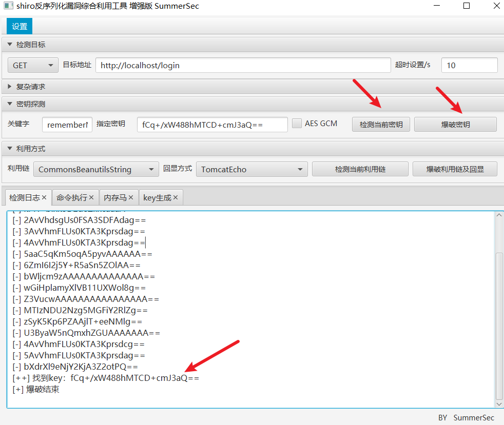The width and height of the screenshot is (504, 425).
Task: Maximize the shiro tool window
Action: [x=467, y=6]
